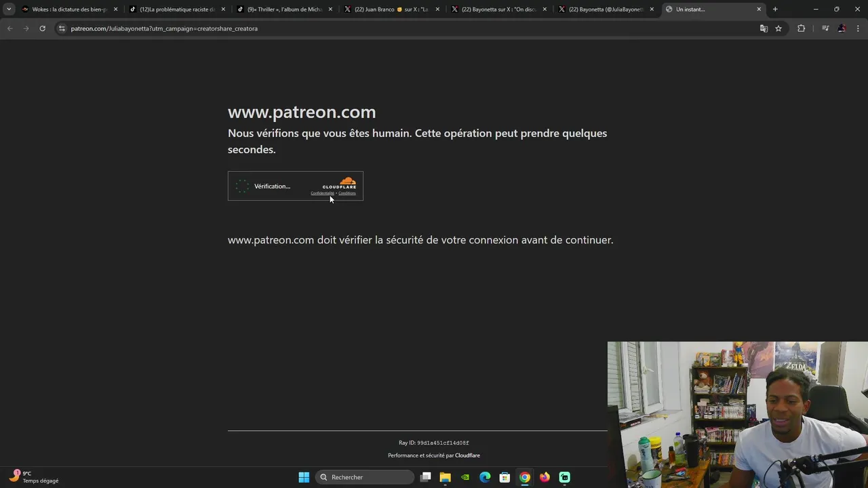This screenshot has height=488, width=868.
Task: Close the Juan Branco X tab
Action: [437, 9]
